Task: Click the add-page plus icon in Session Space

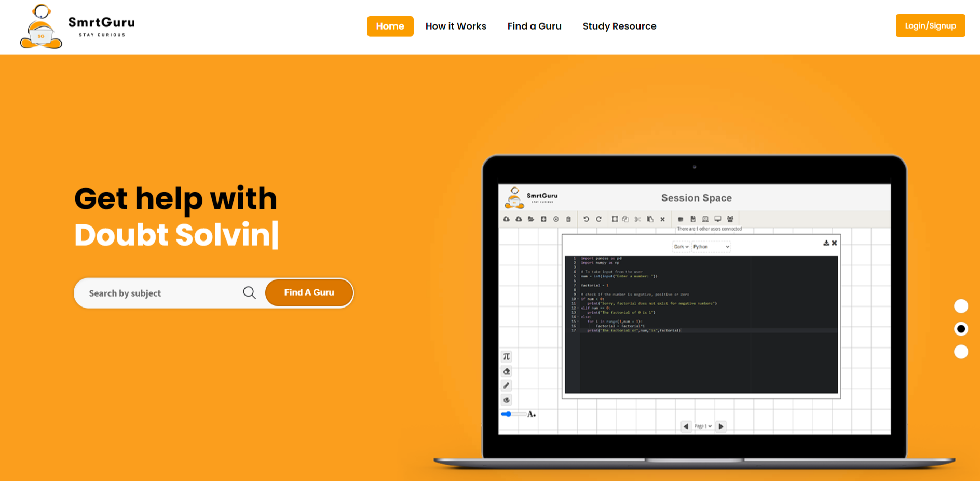Action: 543,219
